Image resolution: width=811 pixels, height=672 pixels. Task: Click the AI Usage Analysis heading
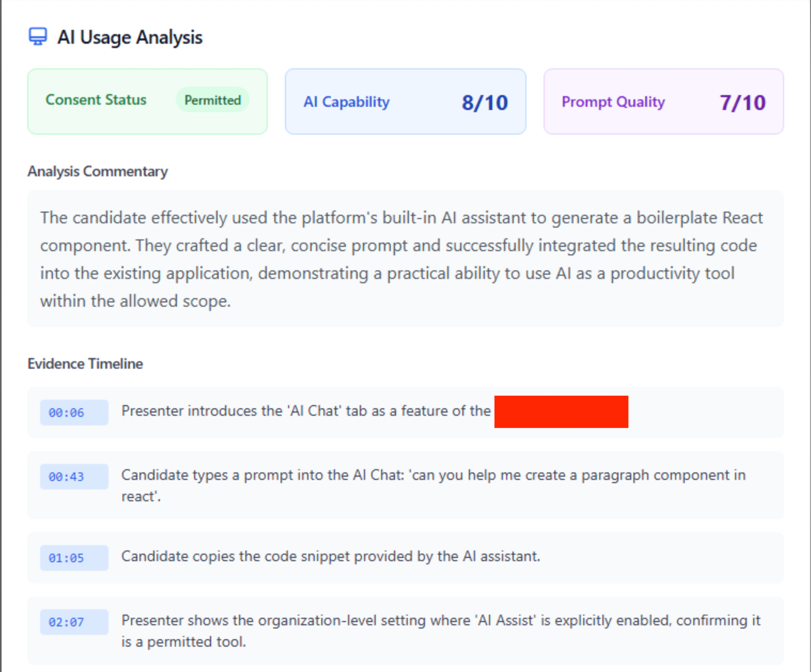click(130, 37)
